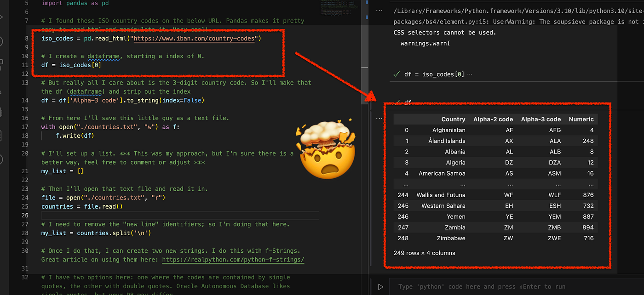This screenshot has height=295, width=644.
Task: Click the "countries = file.read()" code line
Action: pos(82,206)
